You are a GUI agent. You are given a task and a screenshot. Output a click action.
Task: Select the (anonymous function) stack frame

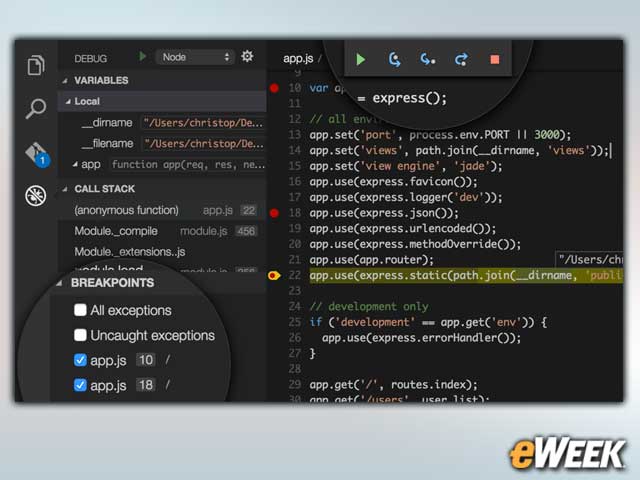162,210
